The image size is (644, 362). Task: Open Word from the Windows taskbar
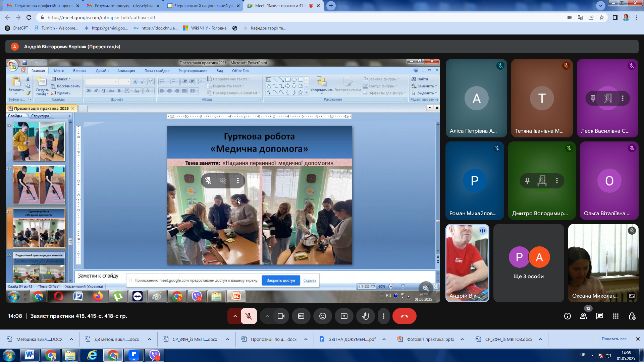pos(30,355)
